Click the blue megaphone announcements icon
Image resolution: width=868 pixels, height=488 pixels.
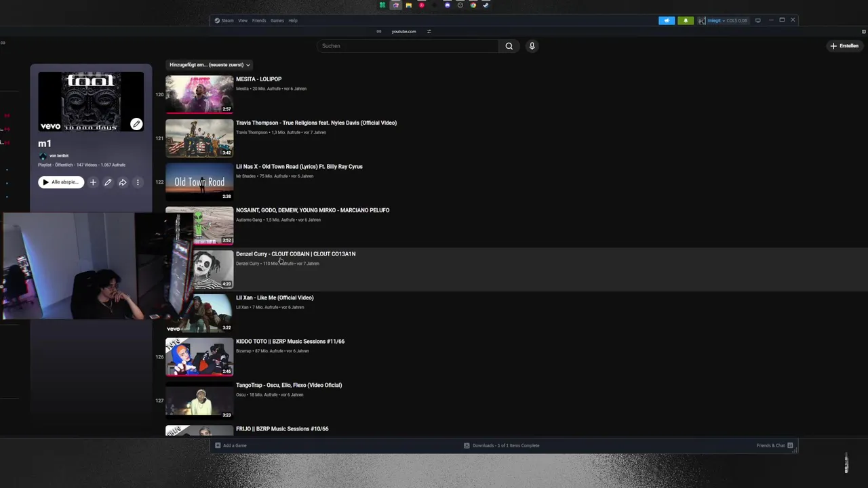coord(667,20)
